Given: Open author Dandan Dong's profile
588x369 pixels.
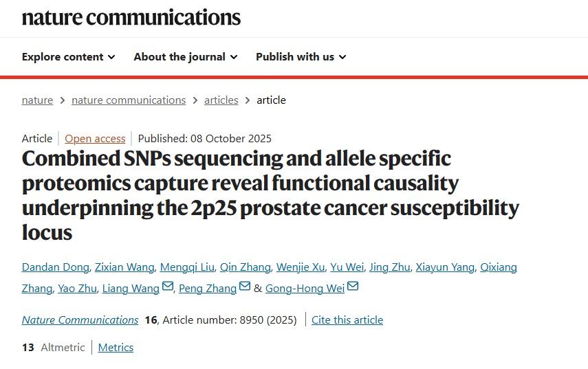Looking at the screenshot, I should pos(54,267).
